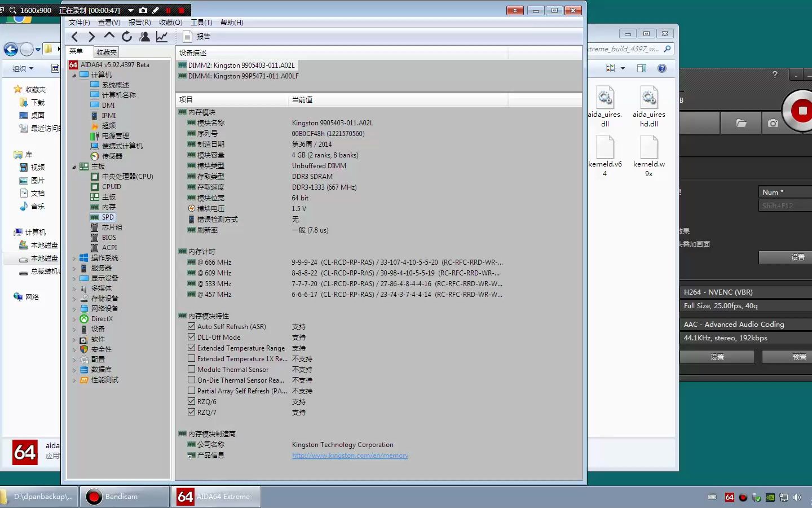
Task: Go back with AIDA64 toolbar left arrow
Action: coord(75,37)
